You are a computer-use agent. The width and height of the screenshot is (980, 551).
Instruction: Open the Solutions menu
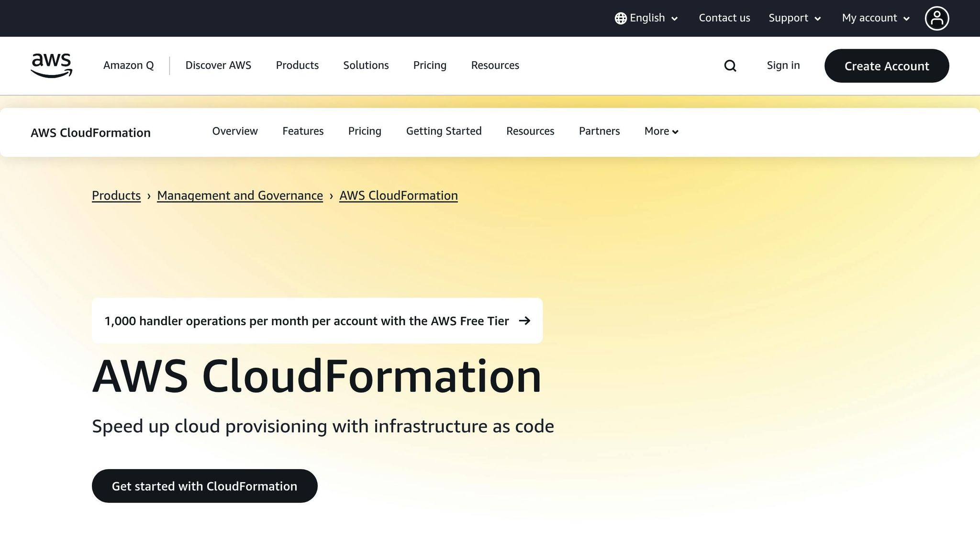[366, 66]
